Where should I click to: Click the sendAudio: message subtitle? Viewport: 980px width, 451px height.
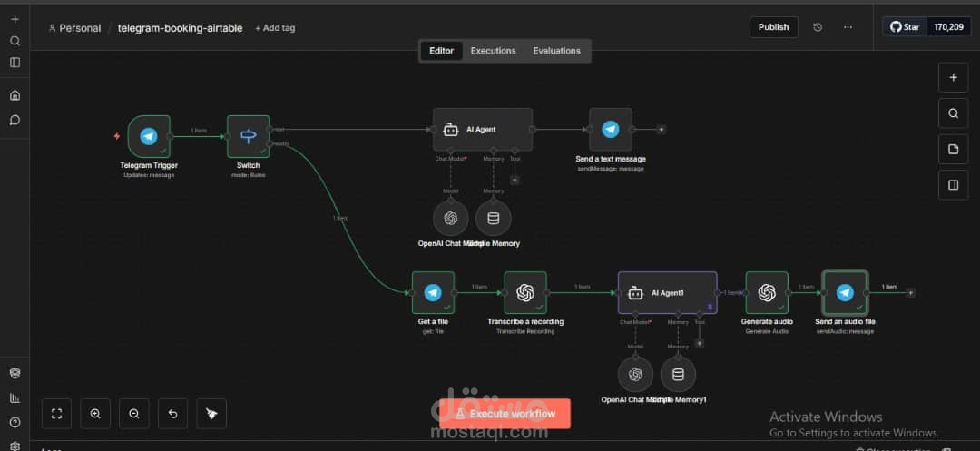pyautogui.click(x=845, y=332)
